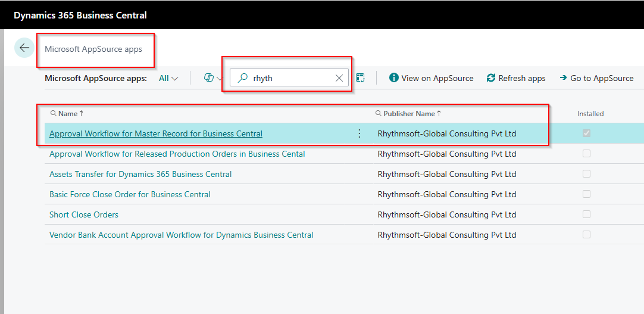This screenshot has height=314, width=644.
Task: Click the Installed column header
Action: pyautogui.click(x=590, y=114)
